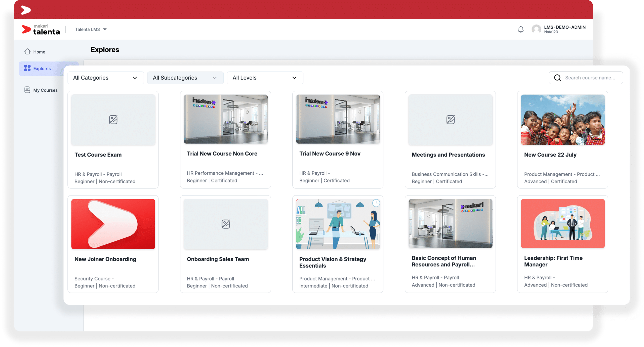Click the My Courses document icon
Screen dimensions: 644x347
coord(27,90)
